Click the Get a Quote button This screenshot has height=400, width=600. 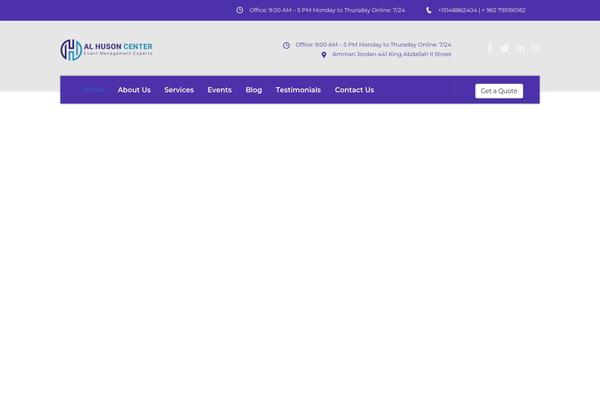499,91
